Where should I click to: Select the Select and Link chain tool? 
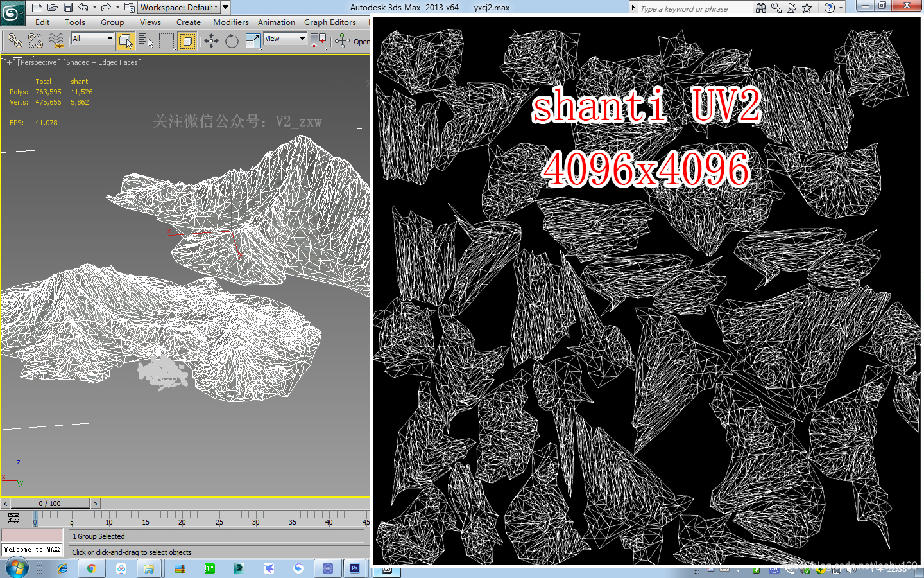point(14,41)
